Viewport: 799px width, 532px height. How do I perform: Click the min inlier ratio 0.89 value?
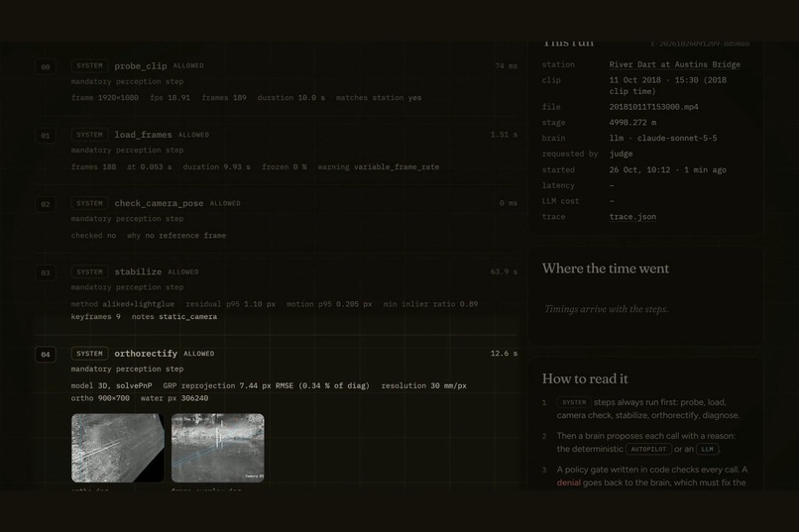430,304
